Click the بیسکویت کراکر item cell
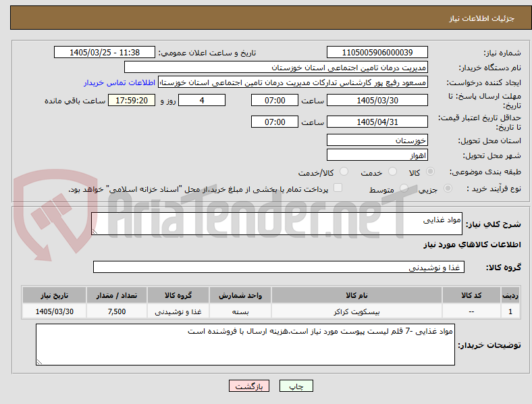Screen dimensions: 532x404 click(356, 311)
